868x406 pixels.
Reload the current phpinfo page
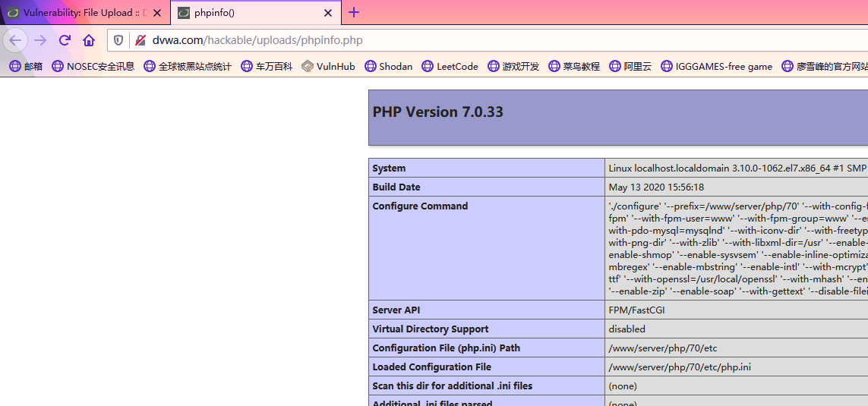pos(65,40)
